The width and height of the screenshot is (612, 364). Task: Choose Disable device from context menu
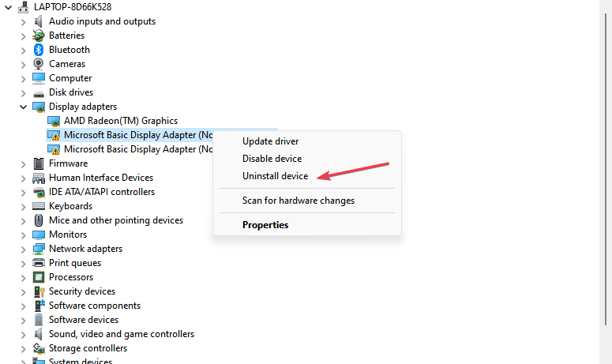click(x=272, y=159)
